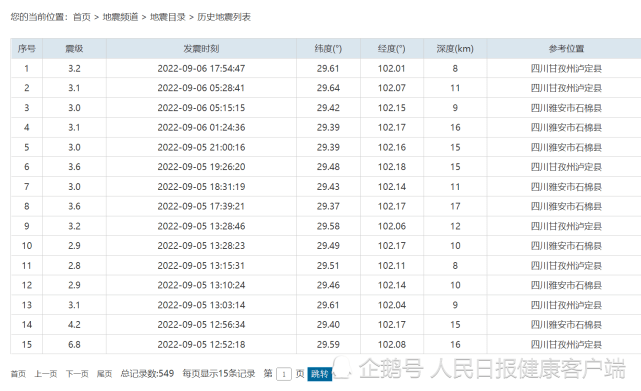
Task: Click latitude value 29.42
Action: pyautogui.click(x=328, y=108)
